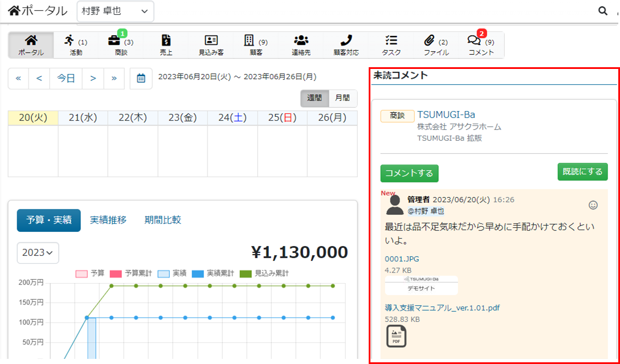
Task: Open the calendar date picker icon
Action: tap(141, 78)
